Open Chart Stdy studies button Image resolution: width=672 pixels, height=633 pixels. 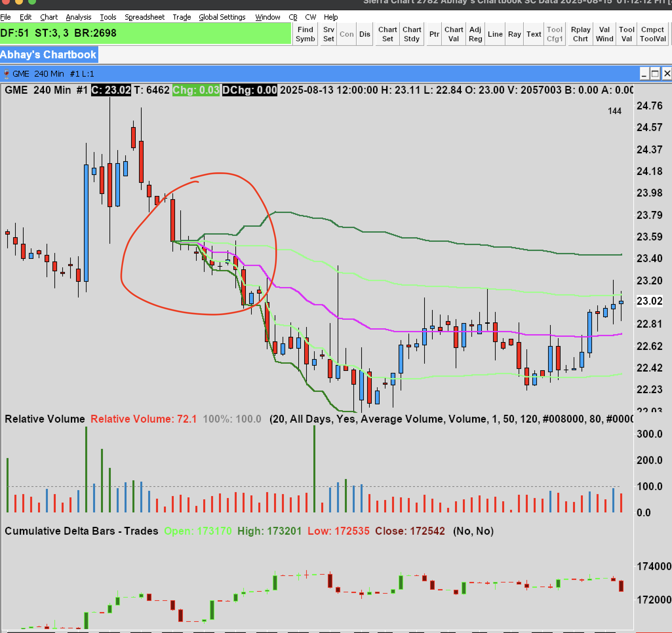point(411,34)
